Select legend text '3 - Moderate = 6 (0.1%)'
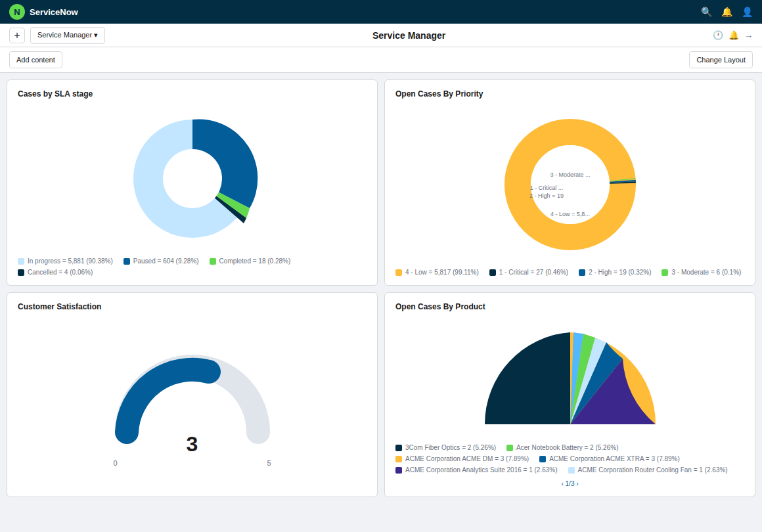Image resolution: width=762 pixels, height=532 pixels. [706, 272]
